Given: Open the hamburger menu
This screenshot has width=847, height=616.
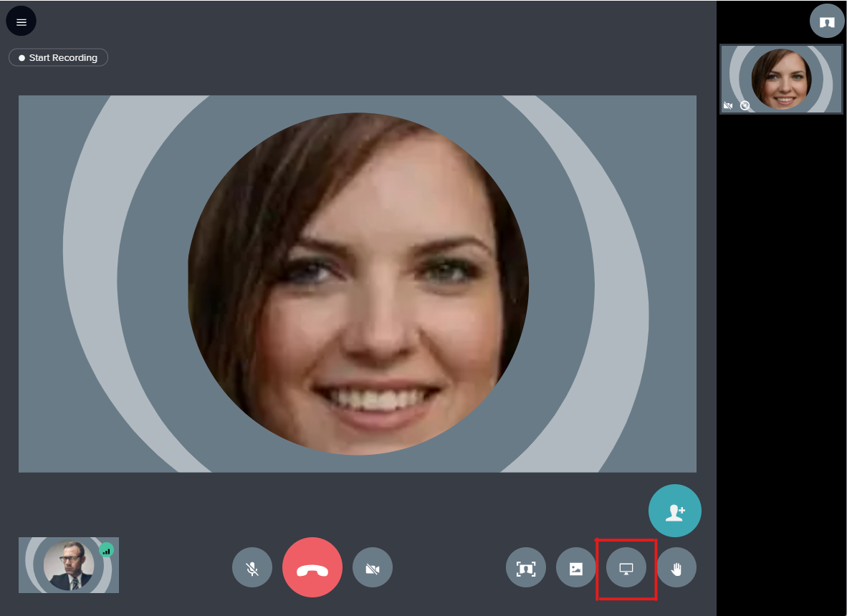Looking at the screenshot, I should pyautogui.click(x=21, y=21).
